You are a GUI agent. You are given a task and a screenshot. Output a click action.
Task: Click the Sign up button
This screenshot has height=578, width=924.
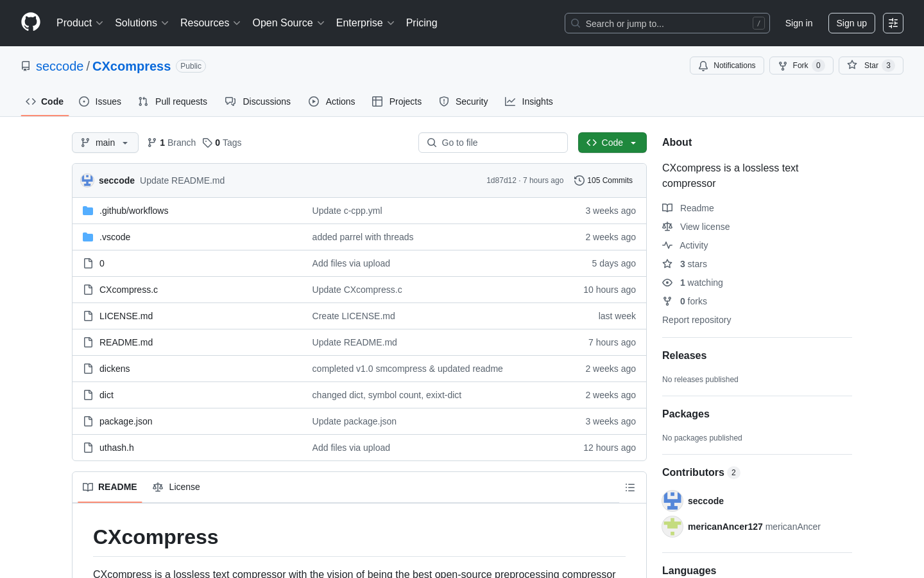851,23
